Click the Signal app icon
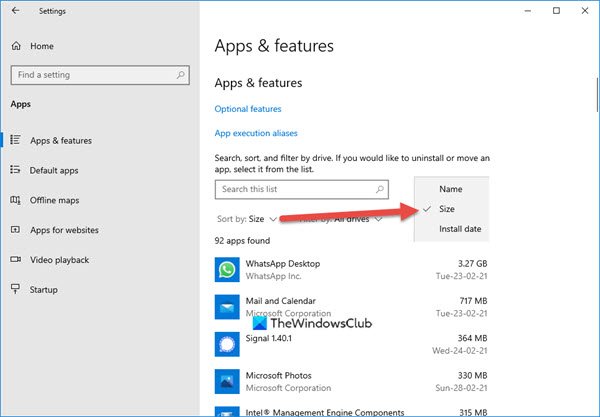The image size is (600, 417). [x=227, y=344]
